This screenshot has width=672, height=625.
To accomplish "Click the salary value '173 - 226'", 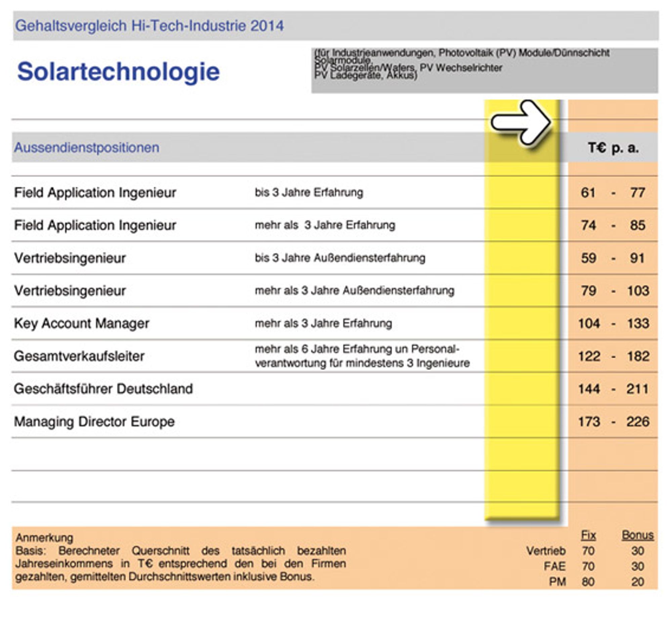I will pyautogui.click(x=614, y=422).
